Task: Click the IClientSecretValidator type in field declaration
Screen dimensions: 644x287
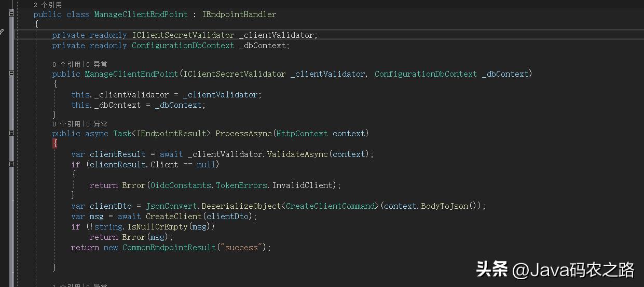Action: click(x=183, y=35)
